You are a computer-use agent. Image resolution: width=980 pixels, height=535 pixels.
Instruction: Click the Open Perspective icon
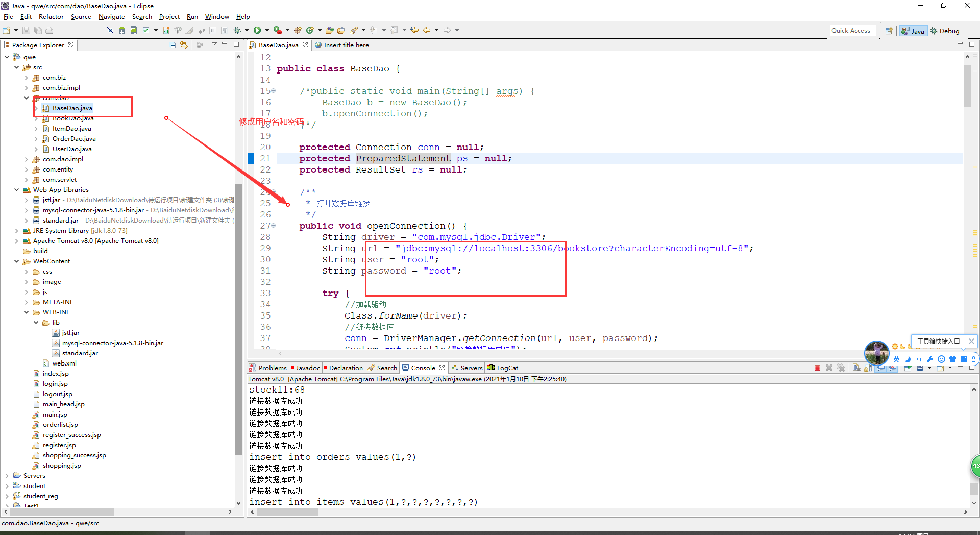889,31
